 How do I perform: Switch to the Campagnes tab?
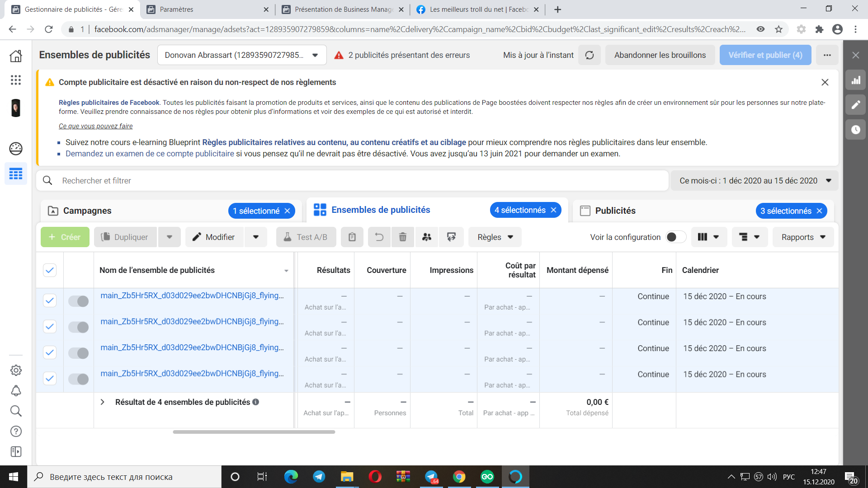pyautogui.click(x=87, y=211)
